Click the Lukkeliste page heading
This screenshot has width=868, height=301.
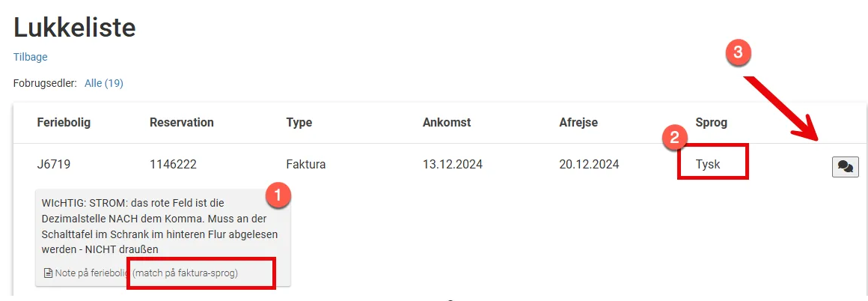coord(75,27)
